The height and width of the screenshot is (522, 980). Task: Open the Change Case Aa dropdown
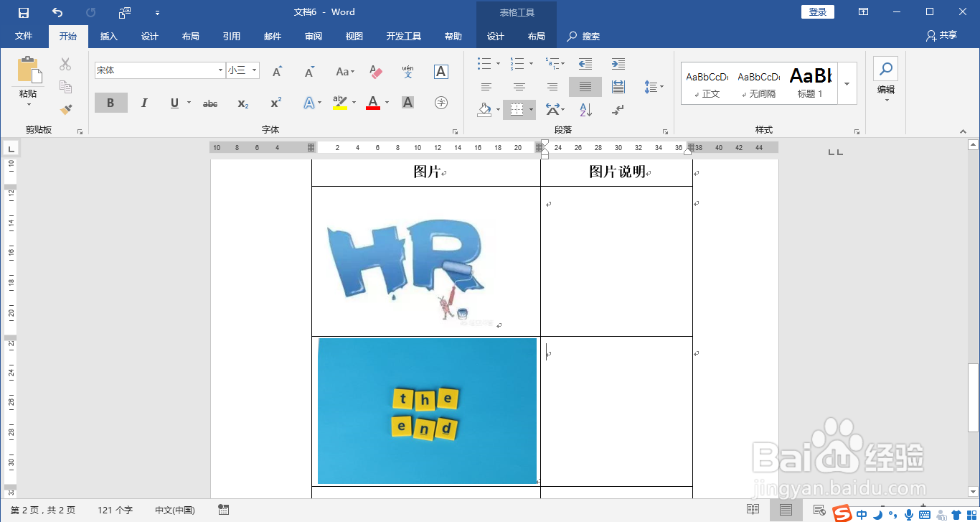coord(345,71)
